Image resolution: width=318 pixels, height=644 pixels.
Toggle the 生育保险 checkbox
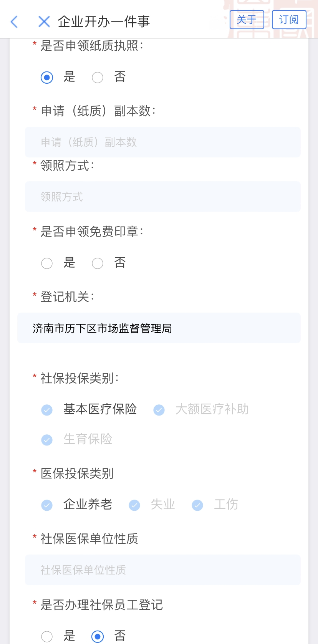pyautogui.click(x=47, y=439)
